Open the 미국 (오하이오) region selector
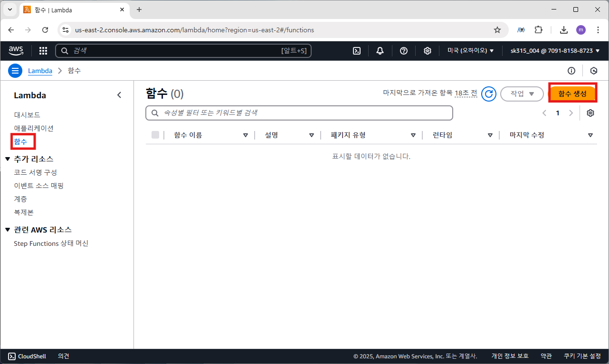This screenshot has width=609, height=364. click(470, 51)
